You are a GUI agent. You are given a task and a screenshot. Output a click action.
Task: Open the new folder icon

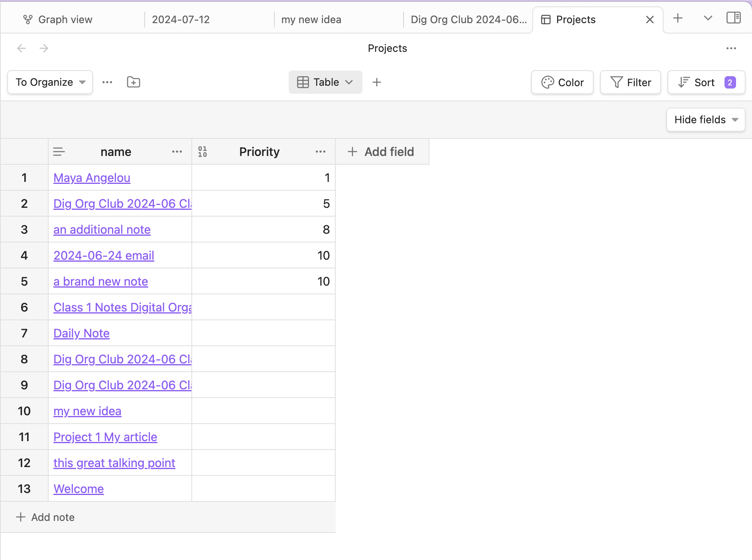click(x=133, y=82)
